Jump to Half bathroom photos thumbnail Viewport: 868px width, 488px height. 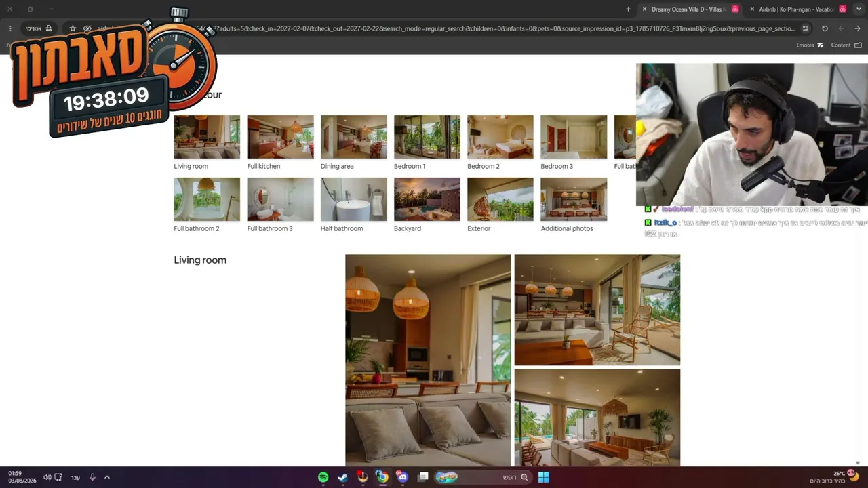[353, 199]
